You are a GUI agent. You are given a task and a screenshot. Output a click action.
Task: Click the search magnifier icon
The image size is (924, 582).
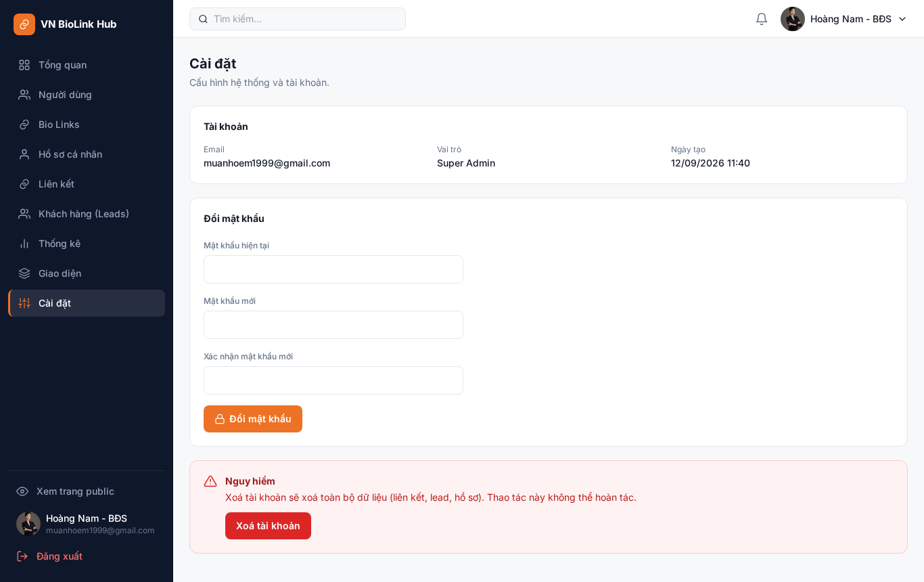[203, 19]
